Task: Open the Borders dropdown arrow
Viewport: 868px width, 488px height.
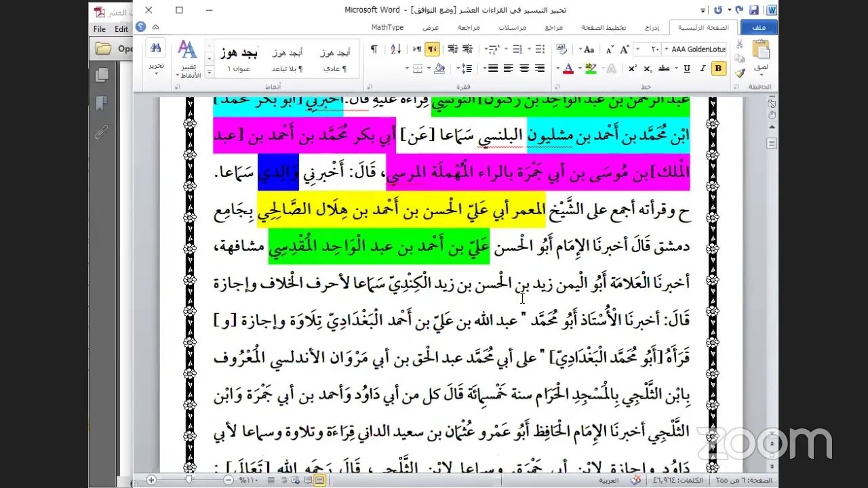Action: click(408, 68)
